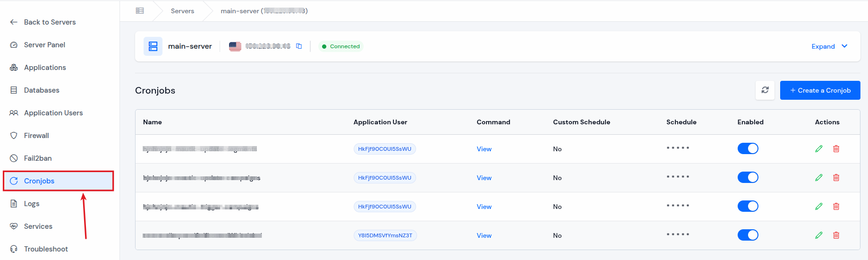Expand the main-server details panel

823,46
